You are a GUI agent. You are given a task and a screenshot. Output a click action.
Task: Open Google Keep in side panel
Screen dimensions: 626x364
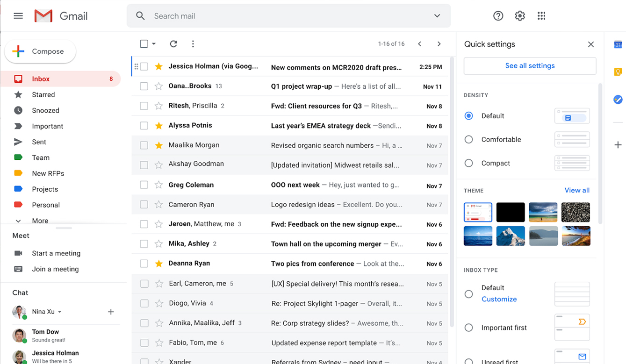tap(618, 72)
